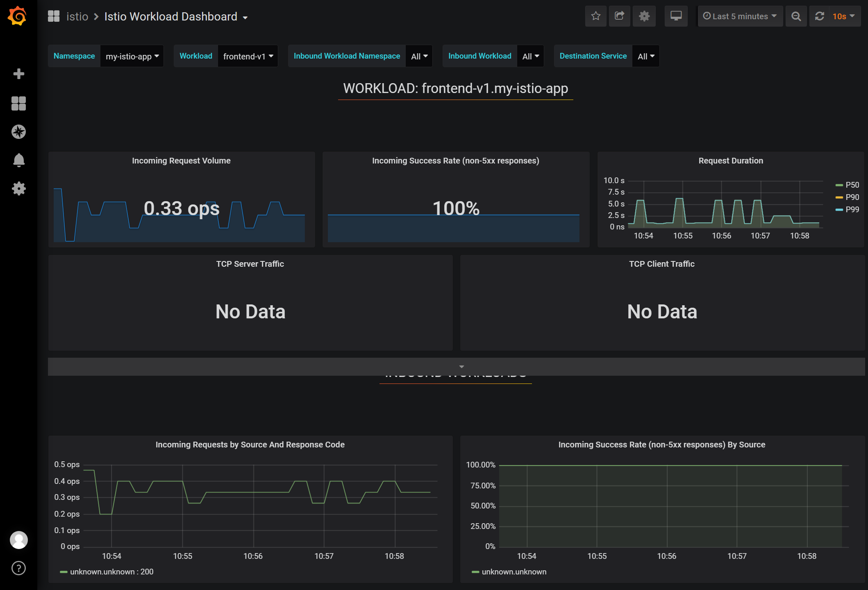Click the 100% success rate value

point(456,209)
